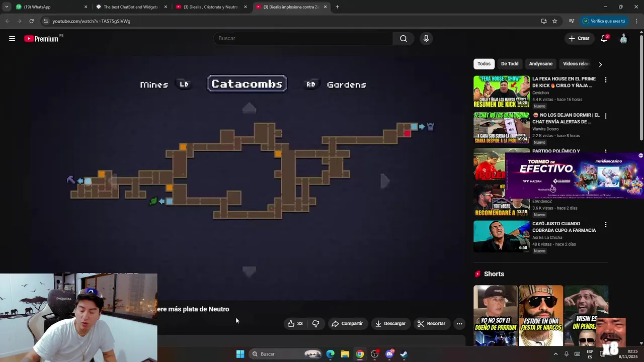Open the YouTube guide hamburger menu
The width and height of the screenshot is (644, 362).
click(12, 39)
